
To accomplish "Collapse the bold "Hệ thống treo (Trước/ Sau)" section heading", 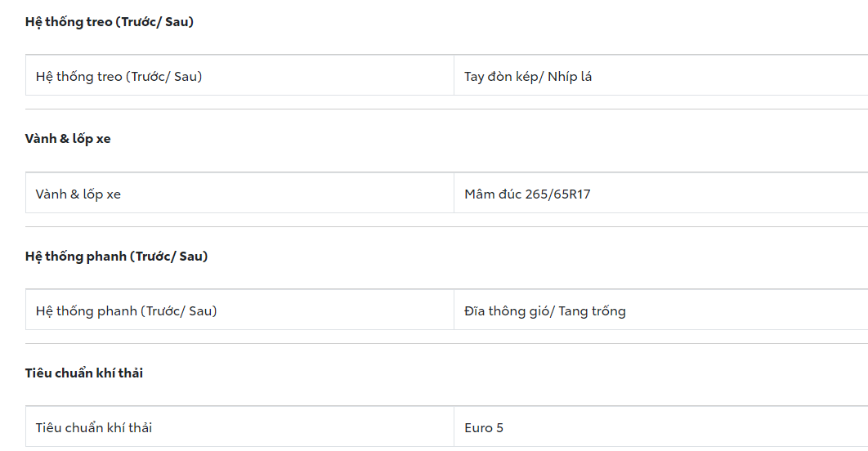I will click(110, 22).
